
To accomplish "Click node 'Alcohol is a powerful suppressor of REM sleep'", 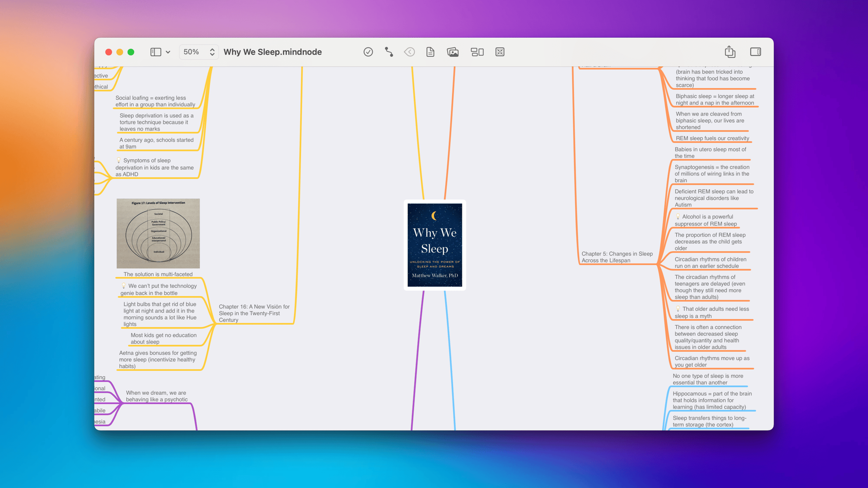I will [706, 220].
